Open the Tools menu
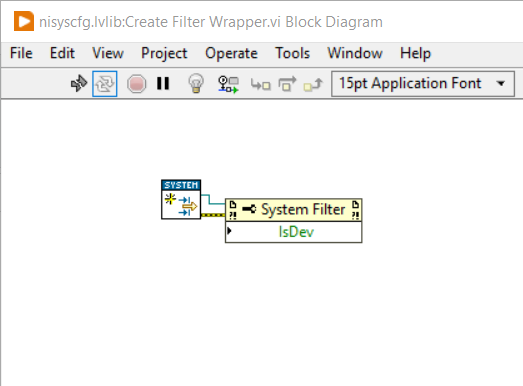This screenshot has height=386, width=523. [x=293, y=53]
